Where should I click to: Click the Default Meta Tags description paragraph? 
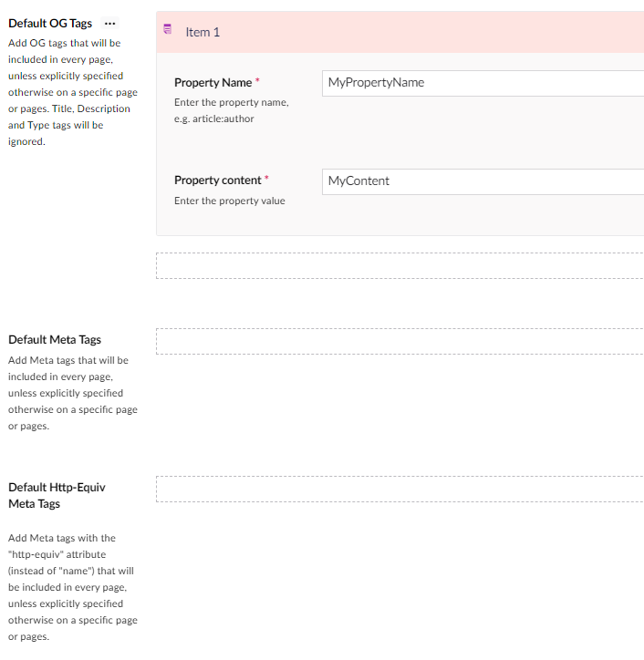tap(71, 393)
